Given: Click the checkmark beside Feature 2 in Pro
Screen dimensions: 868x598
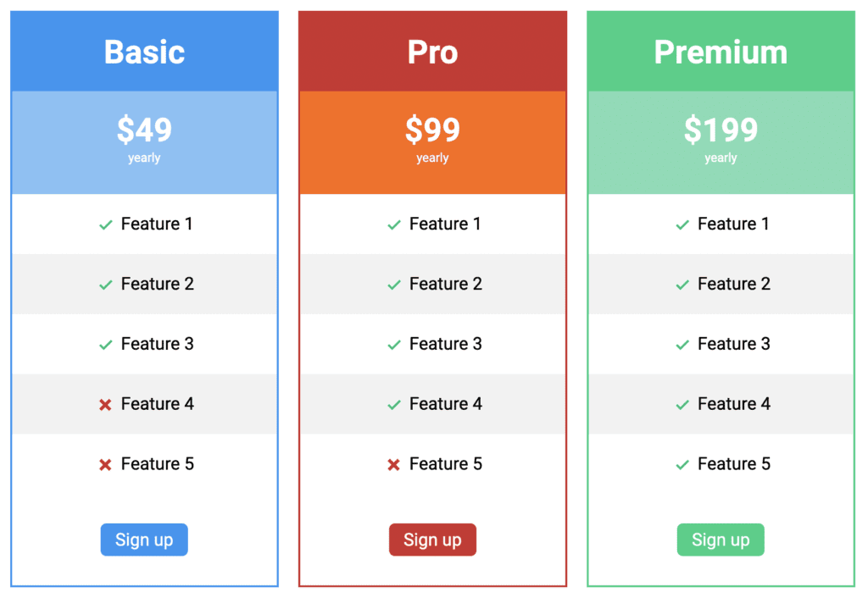Looking at the screenshot, I should [x=393, y=284].
